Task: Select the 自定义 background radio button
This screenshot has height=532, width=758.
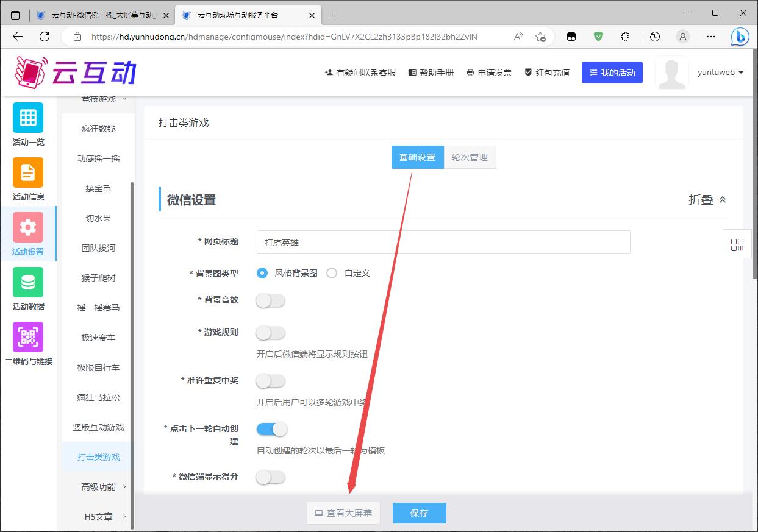Action: (x=332, y=273)
